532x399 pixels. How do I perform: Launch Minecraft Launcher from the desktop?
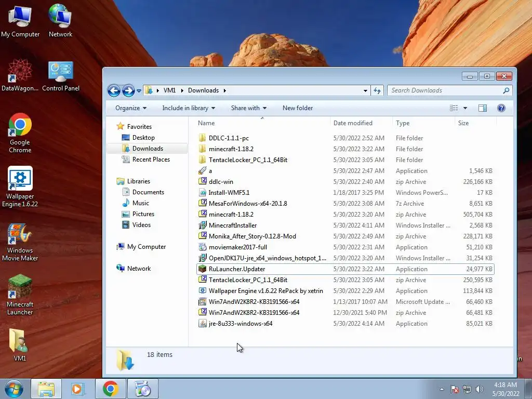click(x=20, y=295)
